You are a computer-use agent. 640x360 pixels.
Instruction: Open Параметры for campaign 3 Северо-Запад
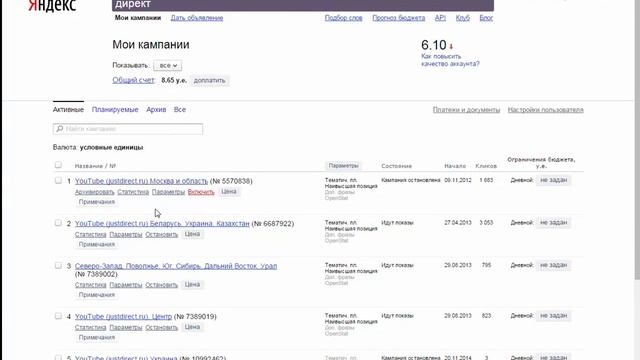[126, 285]
